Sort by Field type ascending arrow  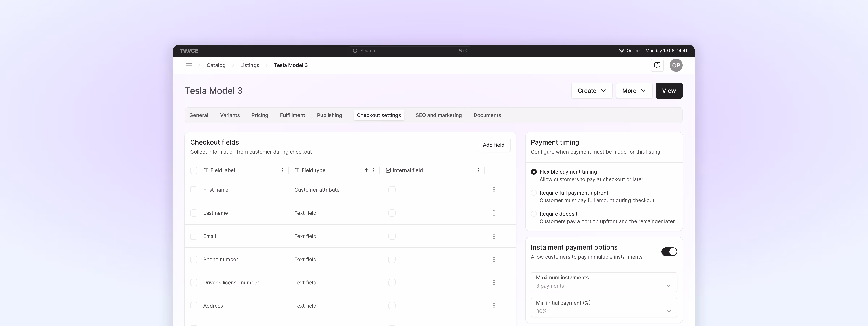(x=366, y=170)
